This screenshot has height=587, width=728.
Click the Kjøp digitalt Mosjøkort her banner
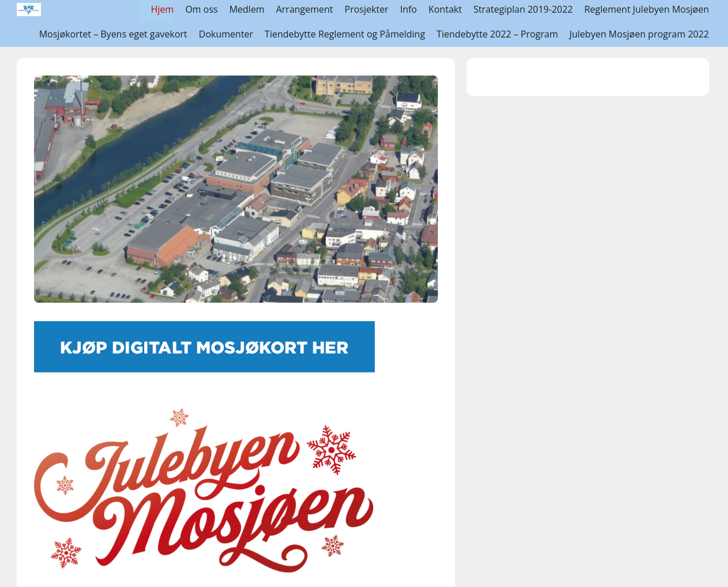[204, 347]
